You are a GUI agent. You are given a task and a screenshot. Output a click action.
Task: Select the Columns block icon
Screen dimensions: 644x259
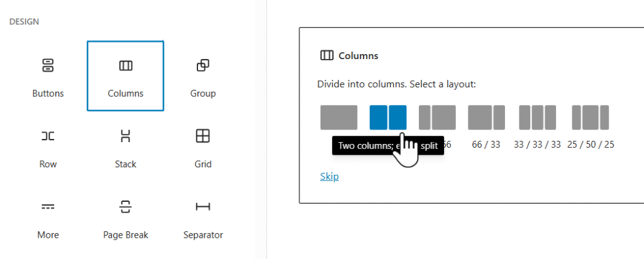(x=125, y=65)
